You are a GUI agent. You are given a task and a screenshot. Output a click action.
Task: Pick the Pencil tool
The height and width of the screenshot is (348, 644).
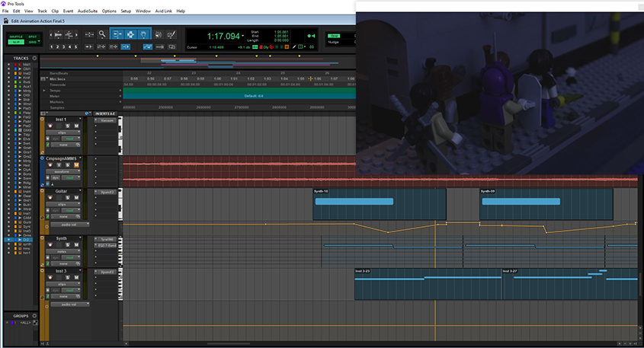(172, 34)
